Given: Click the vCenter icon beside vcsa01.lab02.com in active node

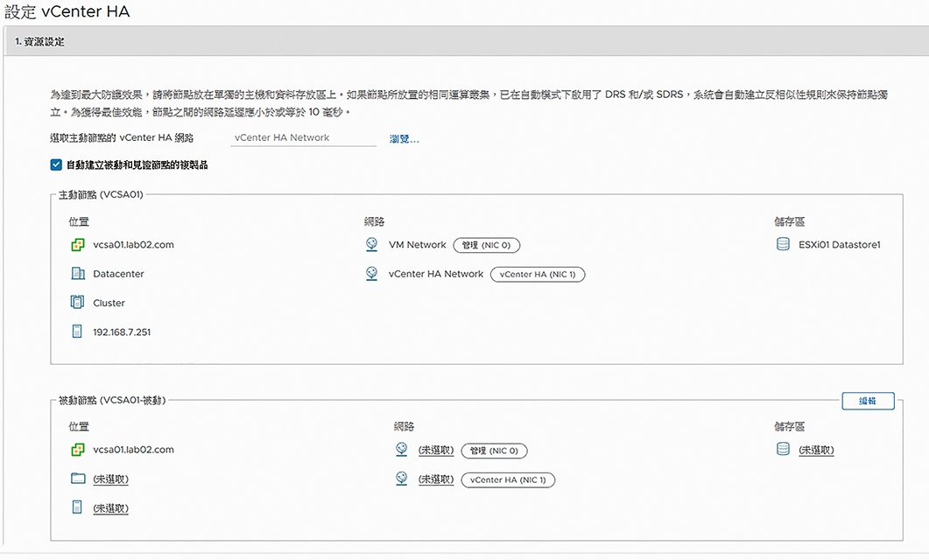Looking at the screenshot, I should pyautogui.click(x=78, y=244).
